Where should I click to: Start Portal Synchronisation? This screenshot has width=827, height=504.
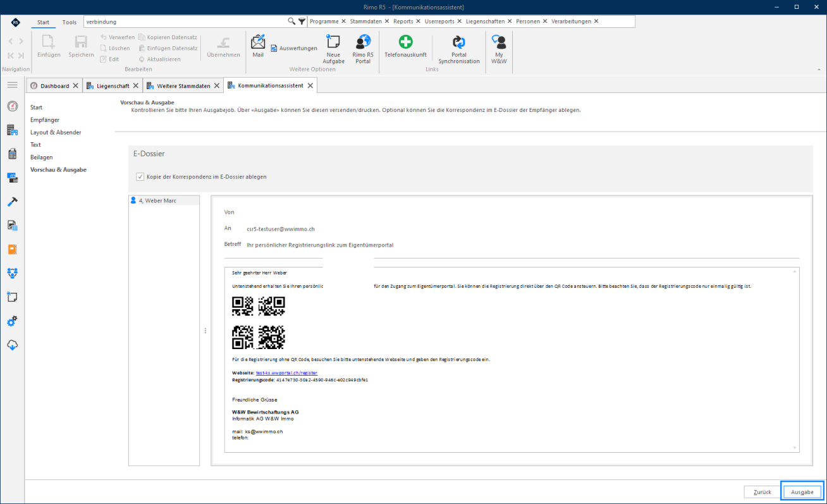click(459, 49)
